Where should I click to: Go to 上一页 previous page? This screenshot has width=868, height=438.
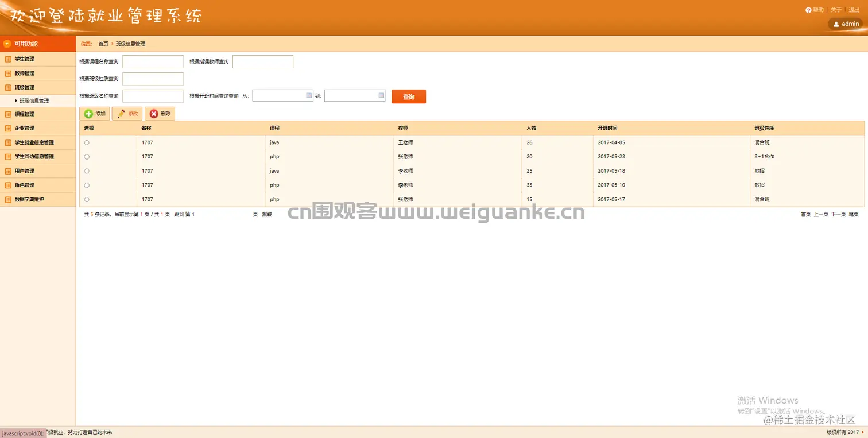[821, 214]
